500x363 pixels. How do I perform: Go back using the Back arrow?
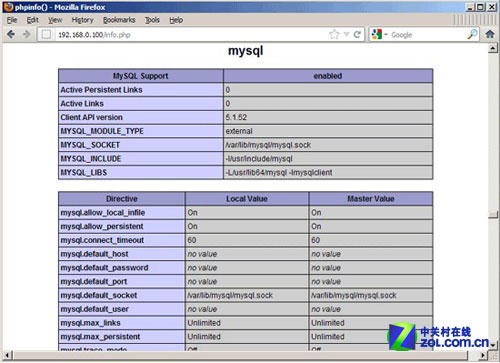[11, 34]
